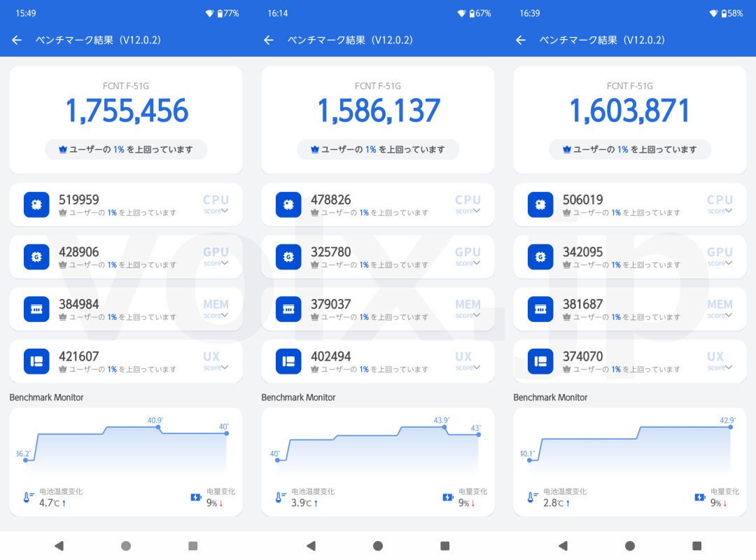This screenshot has width=756, height=560.
Task: Tap the MEM icon beside score 384984
Action: click(x=36, y=309)
